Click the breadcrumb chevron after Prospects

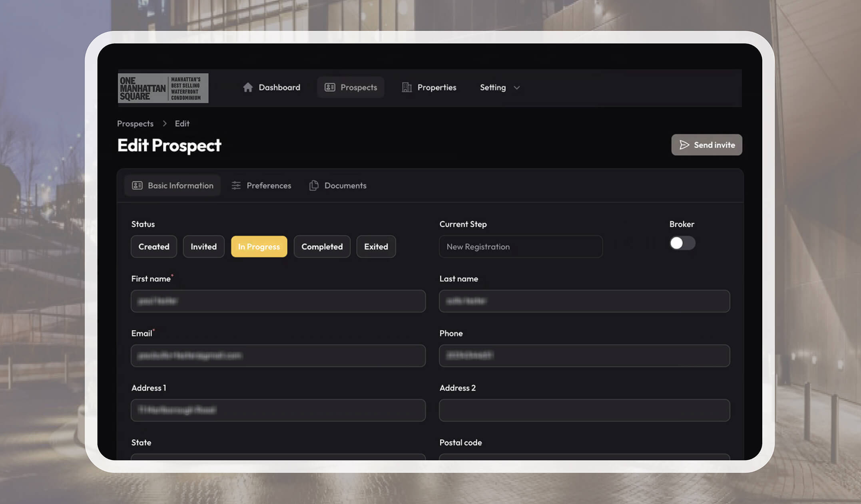165,124
